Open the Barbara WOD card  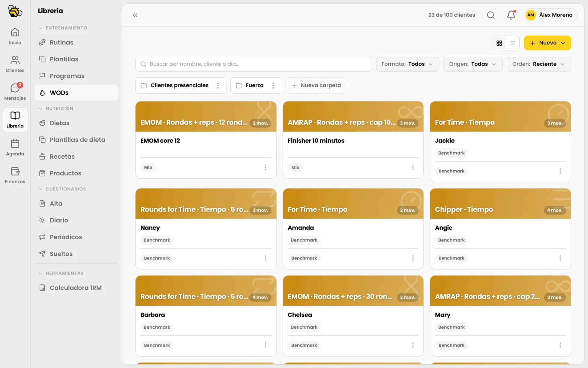point(206,316)
